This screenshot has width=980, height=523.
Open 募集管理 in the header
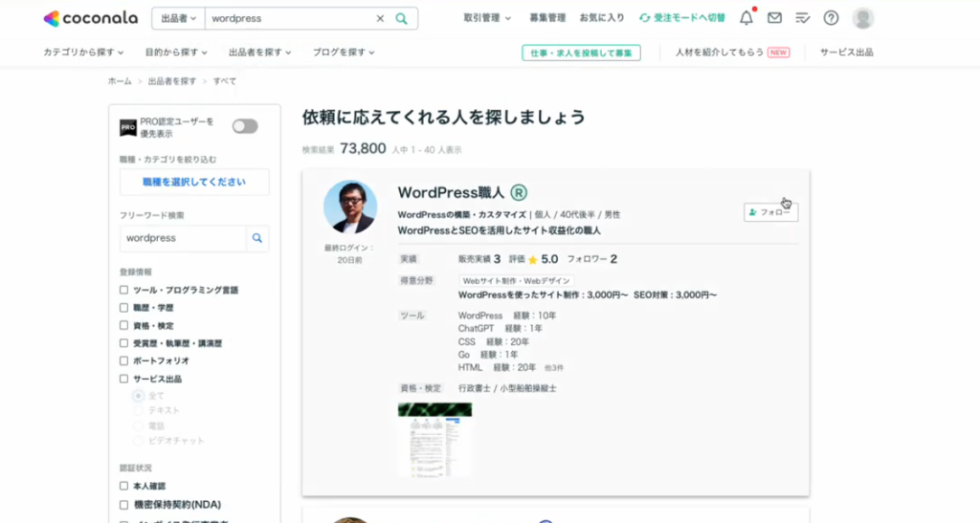click(547, 18)
